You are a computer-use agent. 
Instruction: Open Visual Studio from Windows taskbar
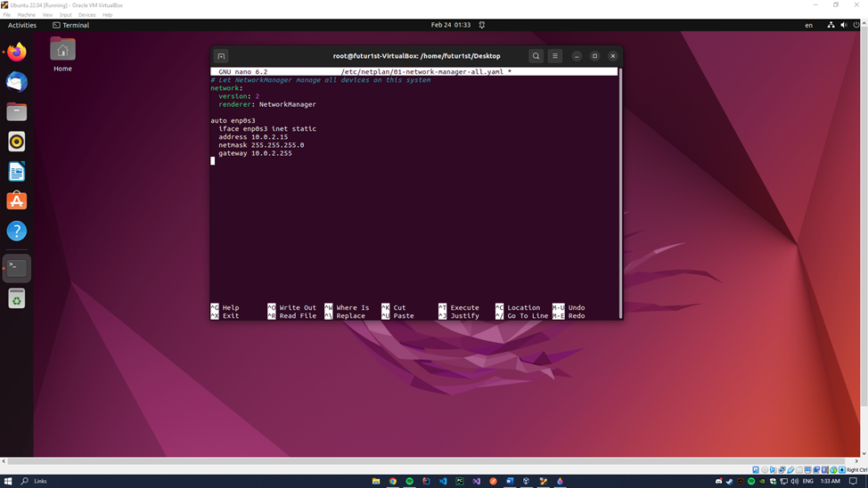tap(477, 482)
